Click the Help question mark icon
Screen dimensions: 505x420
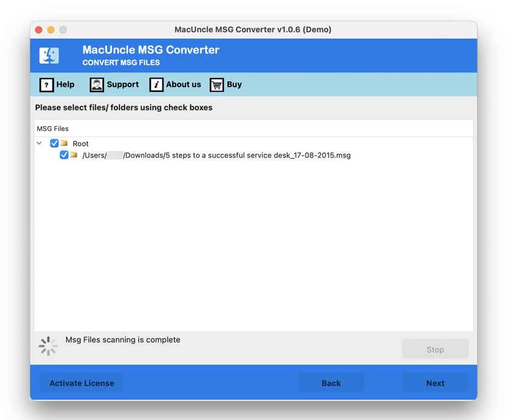point(47,85)
